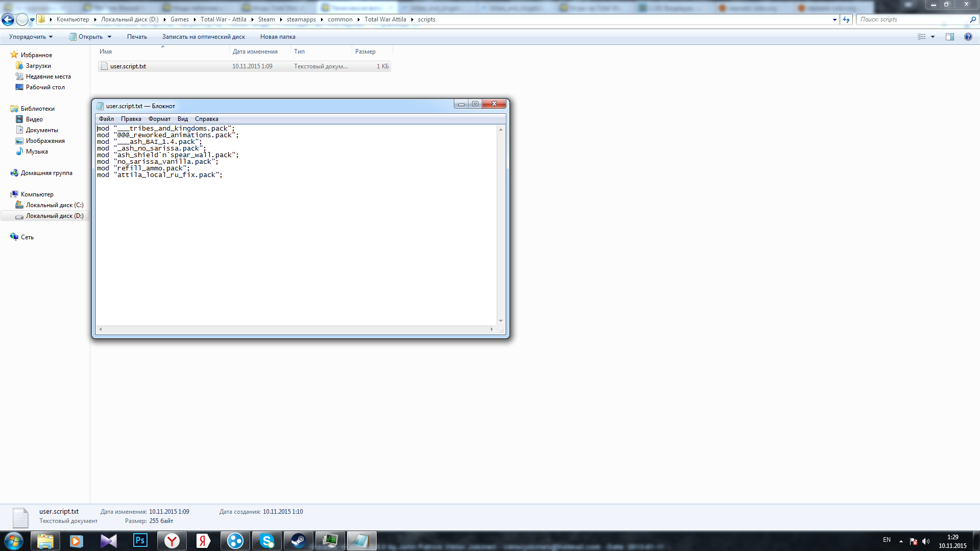The image size is (980, 551).
Task: Click the user.script.txt file in Explorer
Action: pos(128,66)
